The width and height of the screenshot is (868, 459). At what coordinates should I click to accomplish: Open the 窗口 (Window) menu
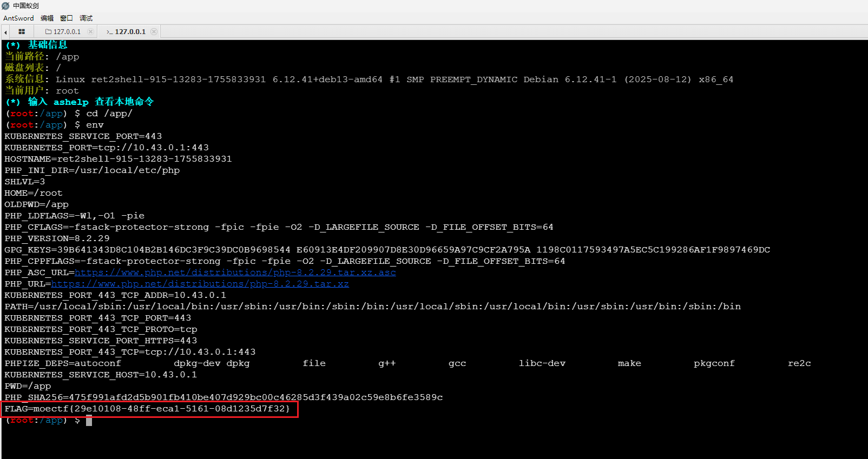click(x=67, y=18)
